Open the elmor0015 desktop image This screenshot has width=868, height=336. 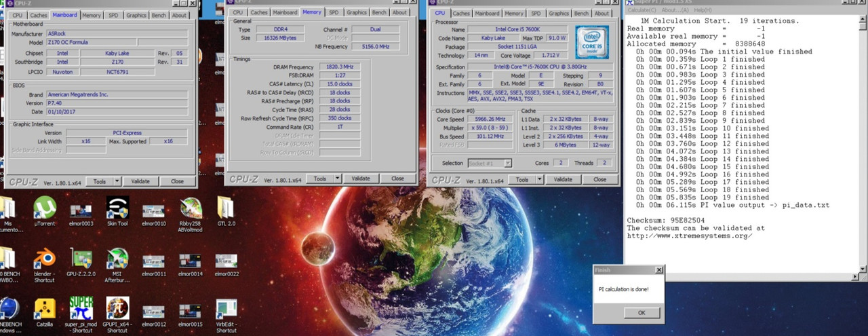(x=191, y=315)
